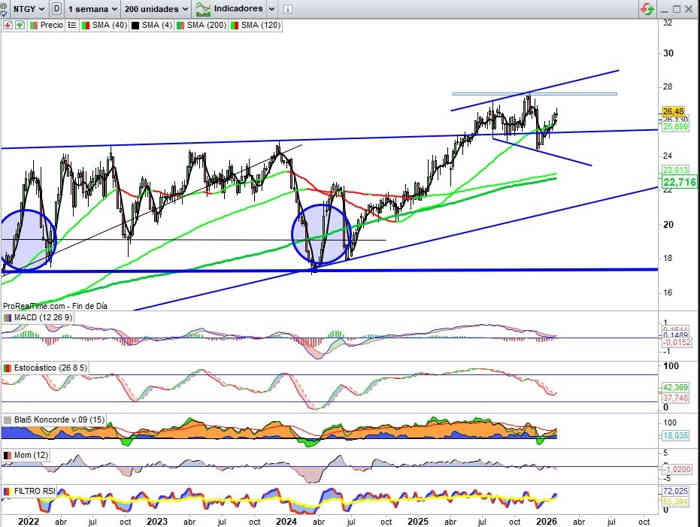Open the '200 unidades' units dropdown
This screenshot has width=700, height=527.
click(x=157, y=8)
